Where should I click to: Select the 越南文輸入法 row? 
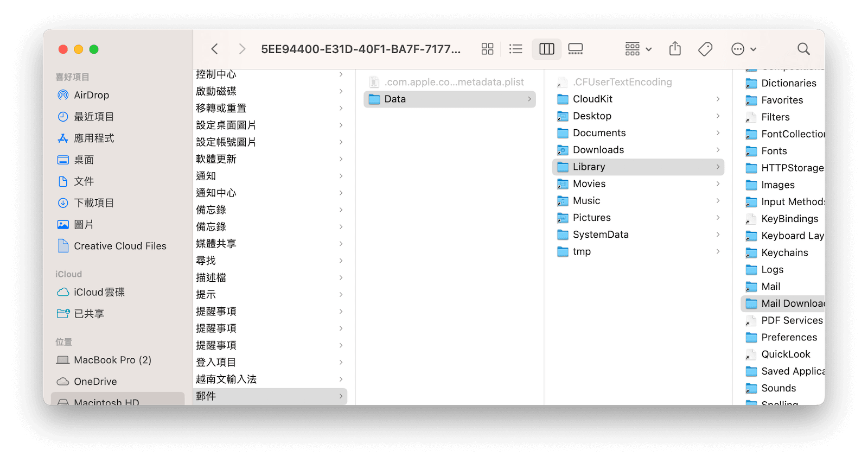click(x=270, y=379)
